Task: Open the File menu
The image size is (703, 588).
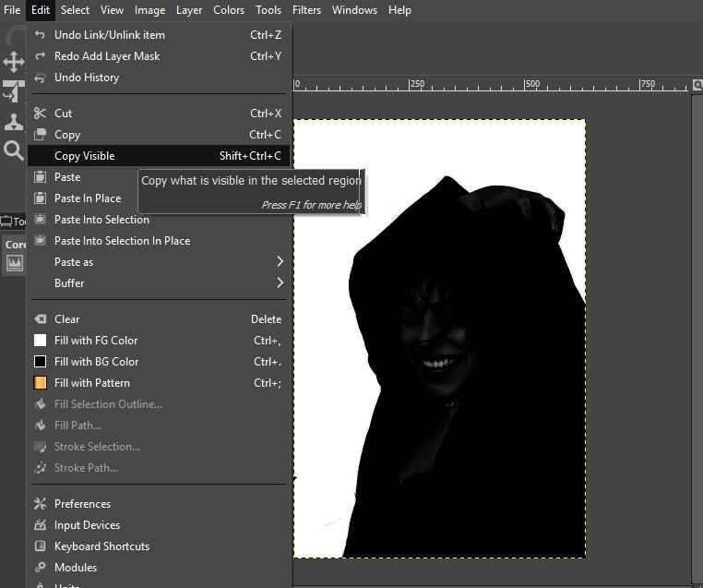Action: tap(12, 10)
